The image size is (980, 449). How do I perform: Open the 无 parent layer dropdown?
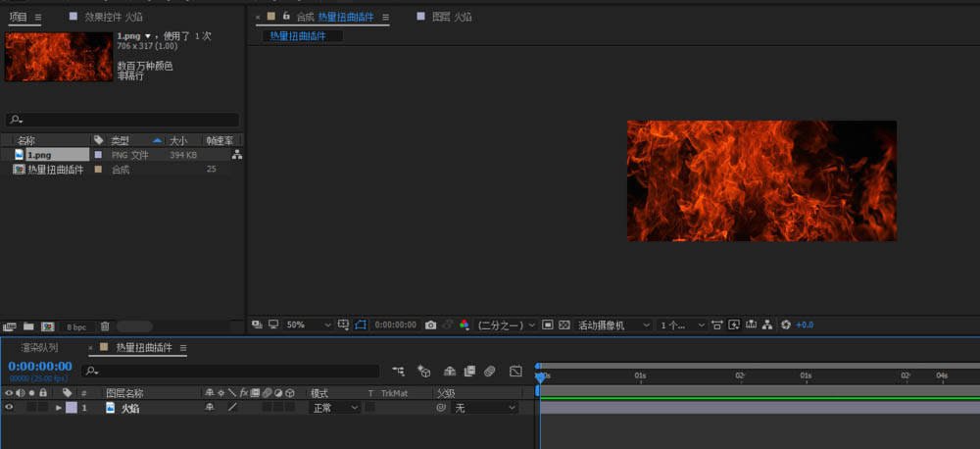click(x=485, y=408)
